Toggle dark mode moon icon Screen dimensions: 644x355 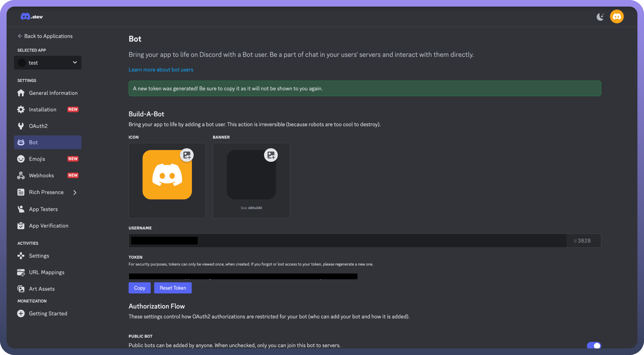click(x=600, y=17)
